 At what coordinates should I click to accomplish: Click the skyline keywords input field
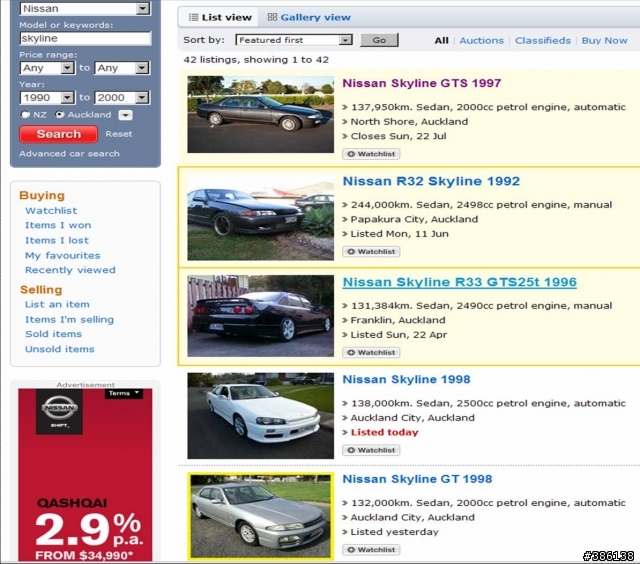click(x=85, y=38)
